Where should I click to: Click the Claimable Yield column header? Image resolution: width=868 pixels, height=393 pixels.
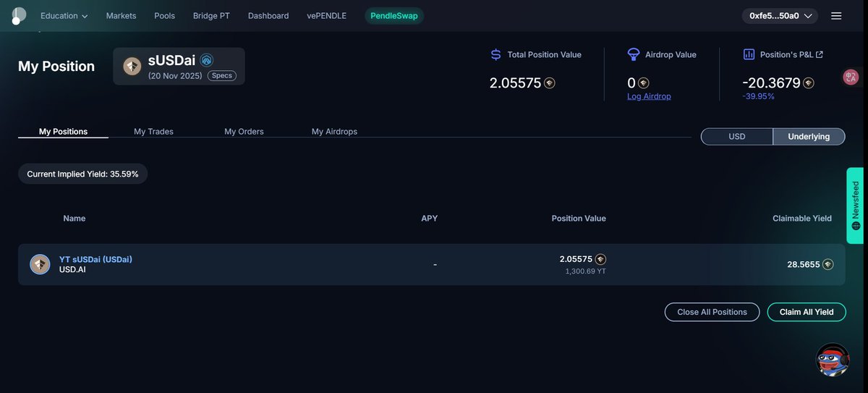click(801, 219)
